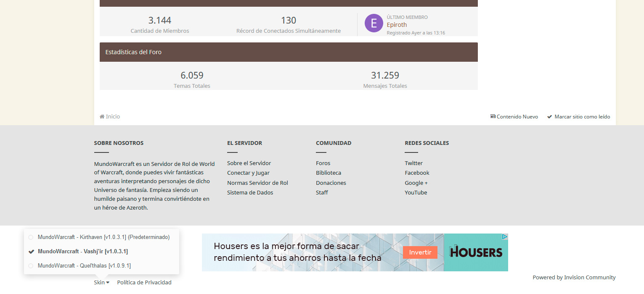
Task: Click the AdChoices icon on the Housers ad
Action: tap(505, 237)
